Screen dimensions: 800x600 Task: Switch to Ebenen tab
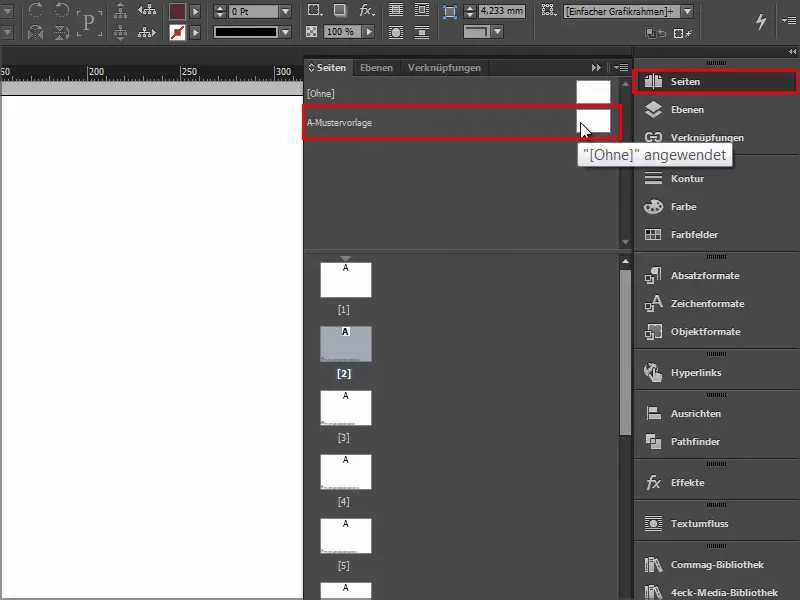click(376, 67)
